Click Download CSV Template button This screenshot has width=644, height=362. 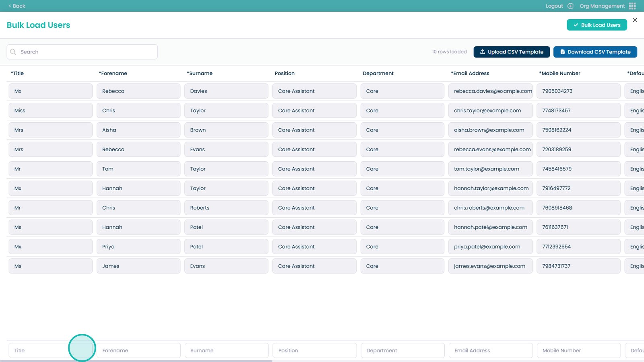595,52
